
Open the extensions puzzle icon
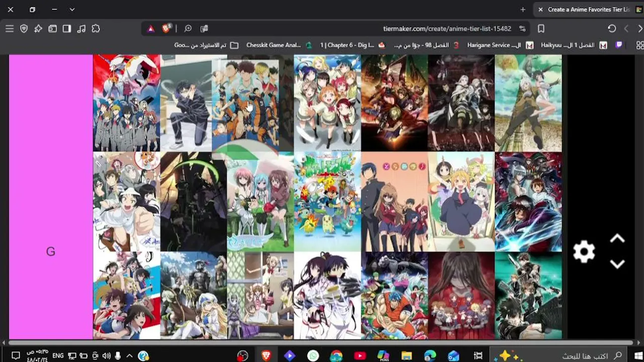pos(96,29)
